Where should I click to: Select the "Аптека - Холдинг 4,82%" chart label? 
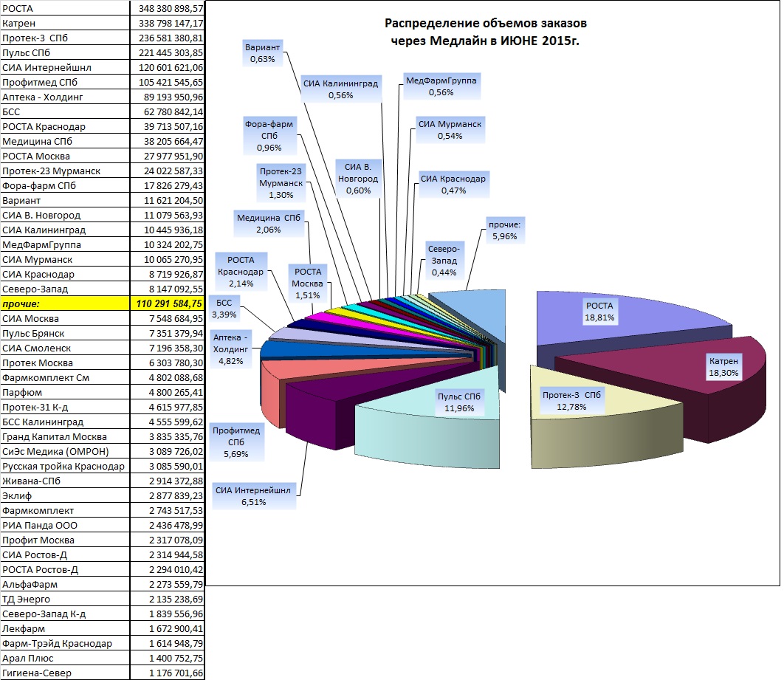230,349
